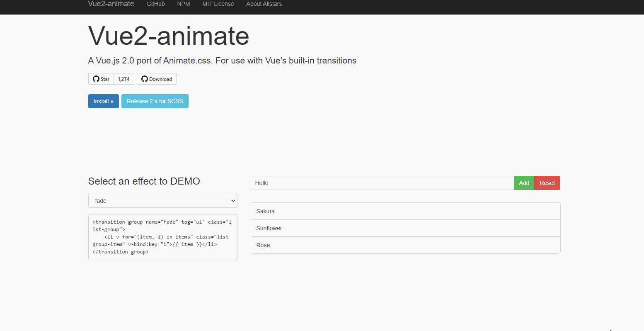Click the dropdown chevron on the effect selector
Image resolution: width=644 pixels, height=331 pixels.
tap(232, 200)
